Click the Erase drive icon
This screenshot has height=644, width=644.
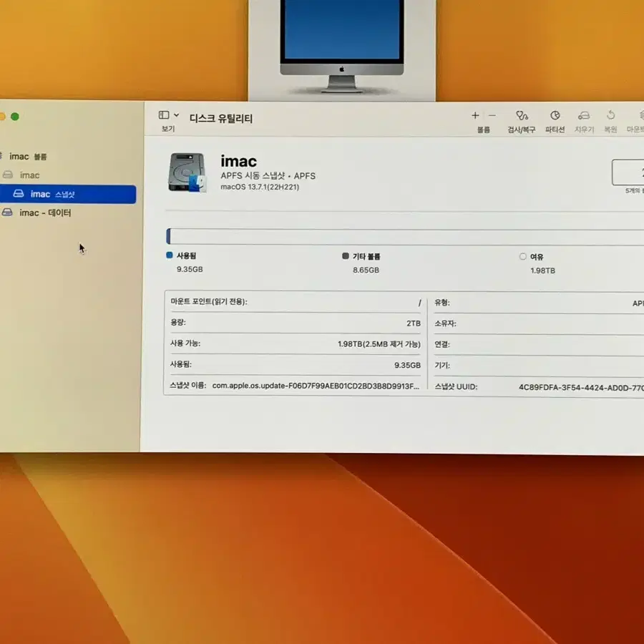pos(584,116)
